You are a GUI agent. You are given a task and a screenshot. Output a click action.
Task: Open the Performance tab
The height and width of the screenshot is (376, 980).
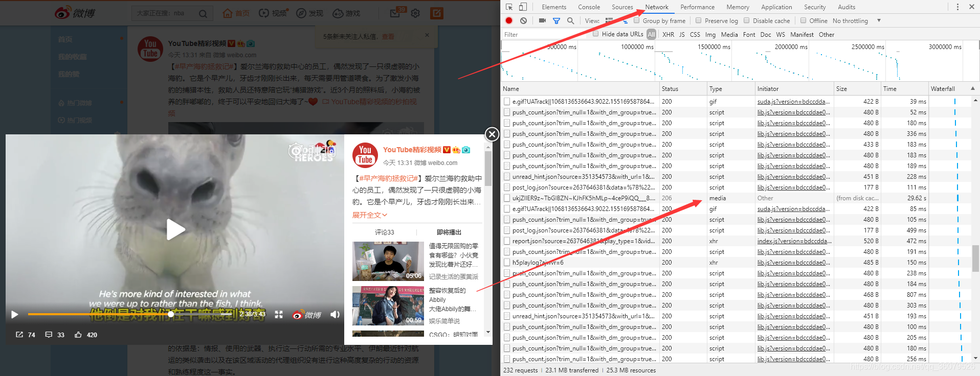coord(697,7)
